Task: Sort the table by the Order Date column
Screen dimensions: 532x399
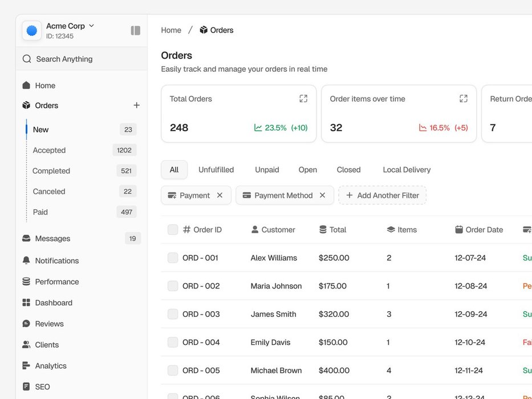Action: point(484,230)
